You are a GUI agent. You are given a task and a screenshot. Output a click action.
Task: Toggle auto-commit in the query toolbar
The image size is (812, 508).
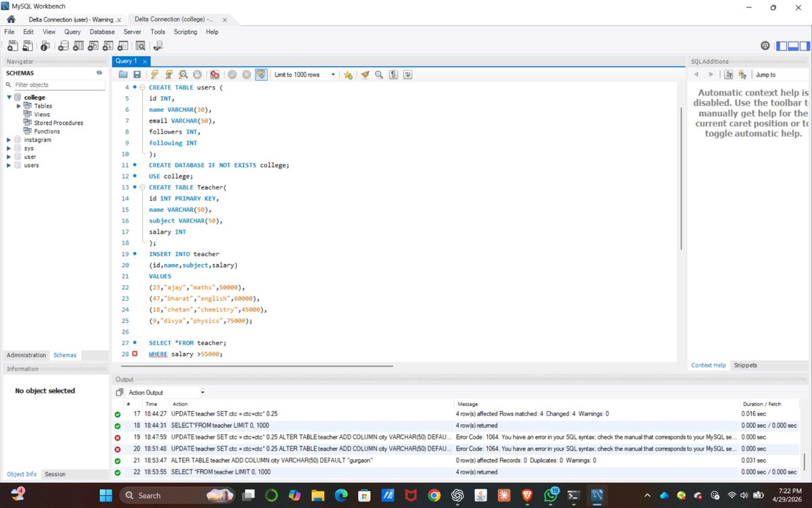(x=261, y=75)
